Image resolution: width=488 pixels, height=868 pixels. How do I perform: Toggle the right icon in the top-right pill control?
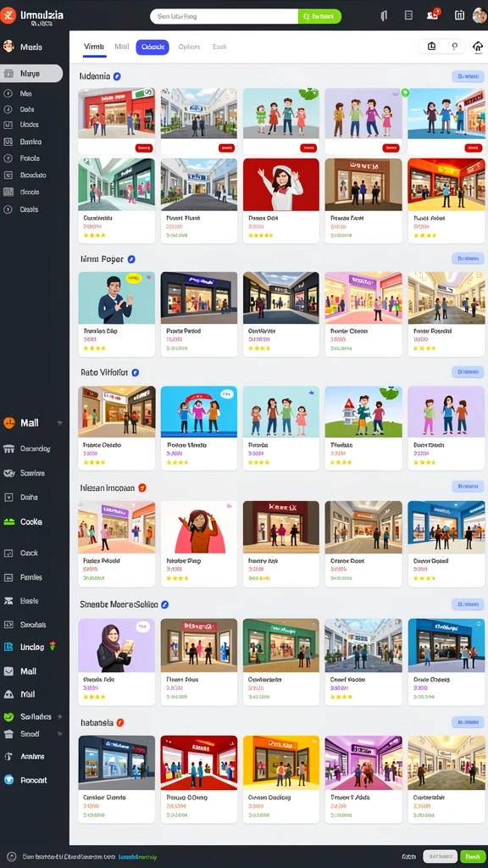(455, 47)
